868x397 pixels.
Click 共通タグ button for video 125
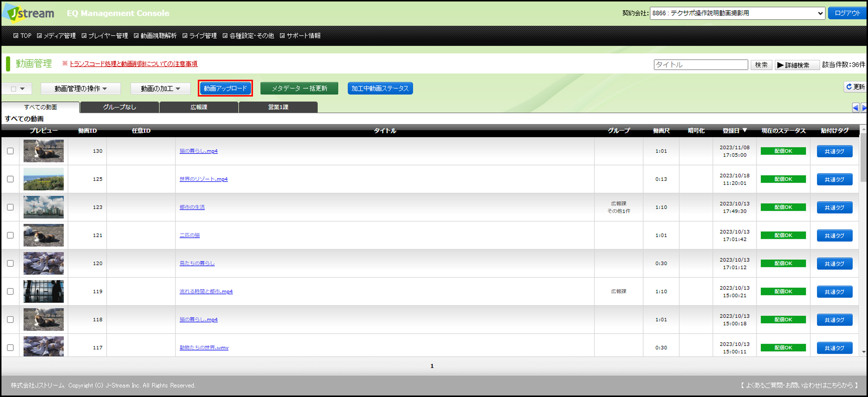(835, 179)
